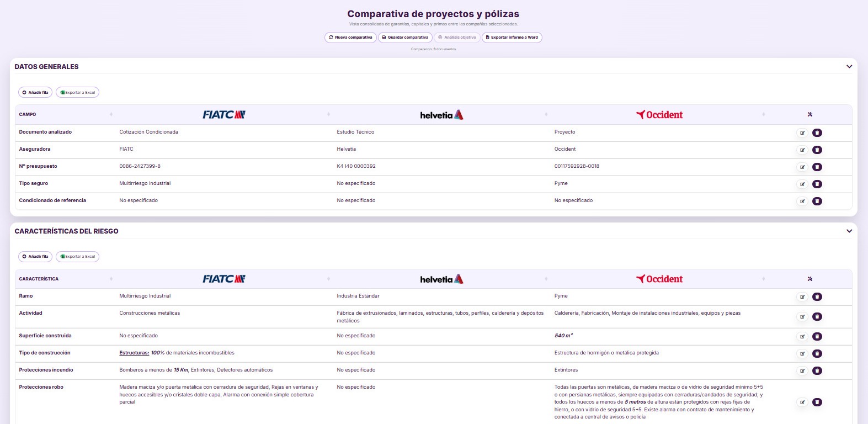Screen dimensions: 868x424
Task: Click the 'Comparando: 3 documentos' label
Action: [433, 49]
